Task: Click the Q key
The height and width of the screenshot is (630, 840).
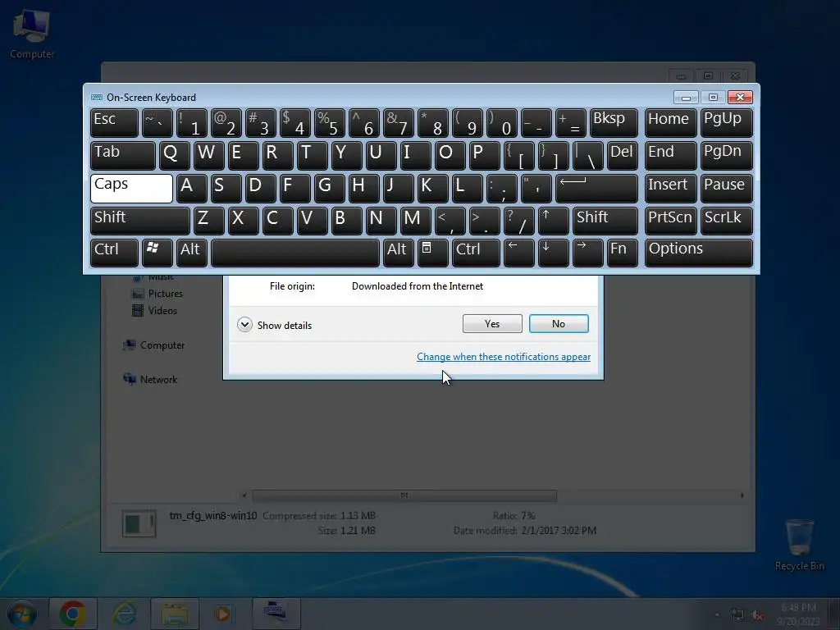Action: pyautogui.click(x=175, y=155)
